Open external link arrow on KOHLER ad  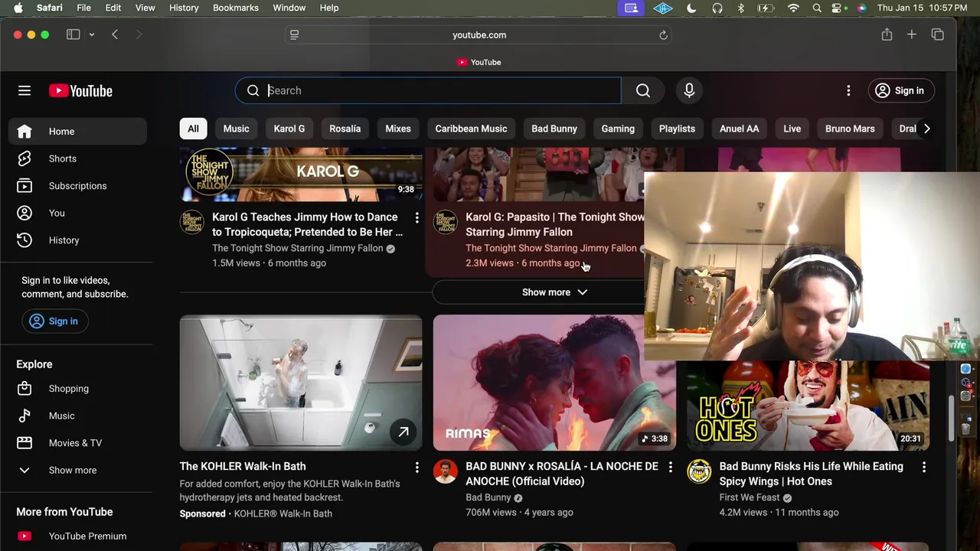[x=403, y=432]
